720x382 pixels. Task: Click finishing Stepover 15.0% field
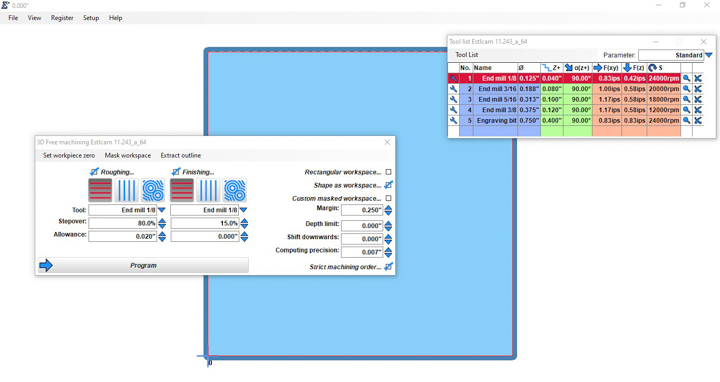(x=205, y=224)
